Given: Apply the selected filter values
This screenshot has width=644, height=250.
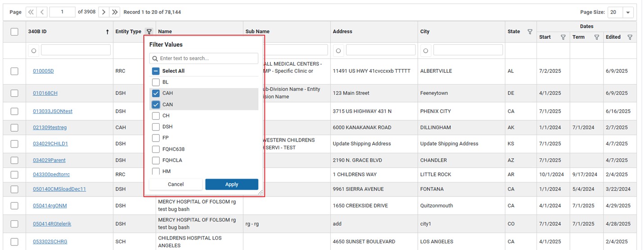Looking at the screenshot, I should point(232,184).
